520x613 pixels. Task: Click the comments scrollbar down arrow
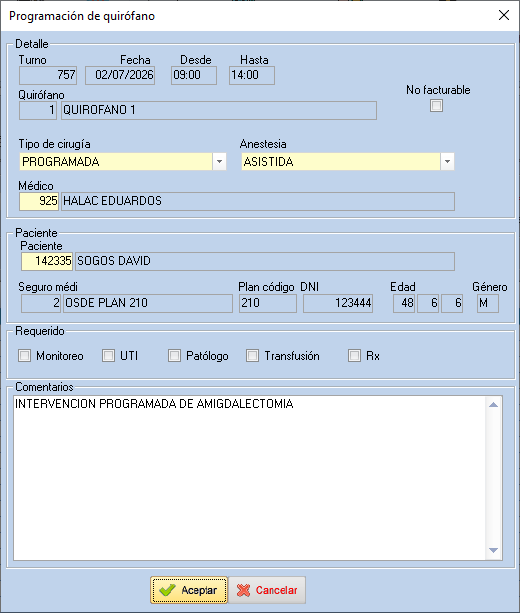(493, 550)
